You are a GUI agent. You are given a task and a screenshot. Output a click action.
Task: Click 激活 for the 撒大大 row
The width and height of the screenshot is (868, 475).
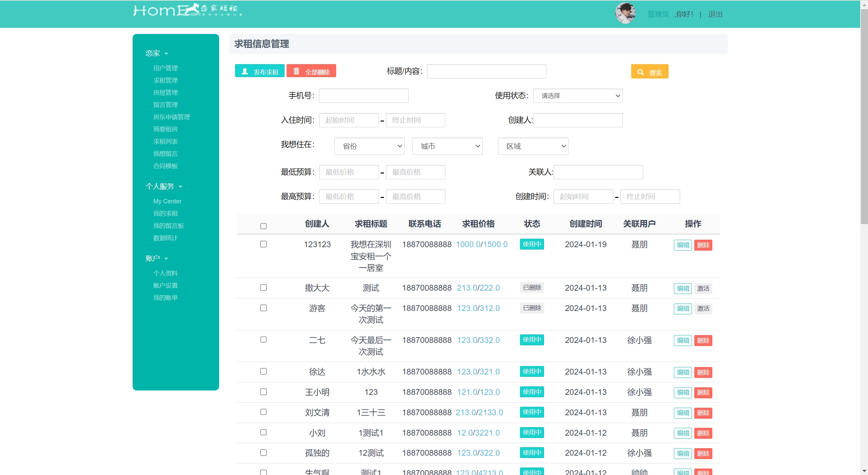coord(703,288)
